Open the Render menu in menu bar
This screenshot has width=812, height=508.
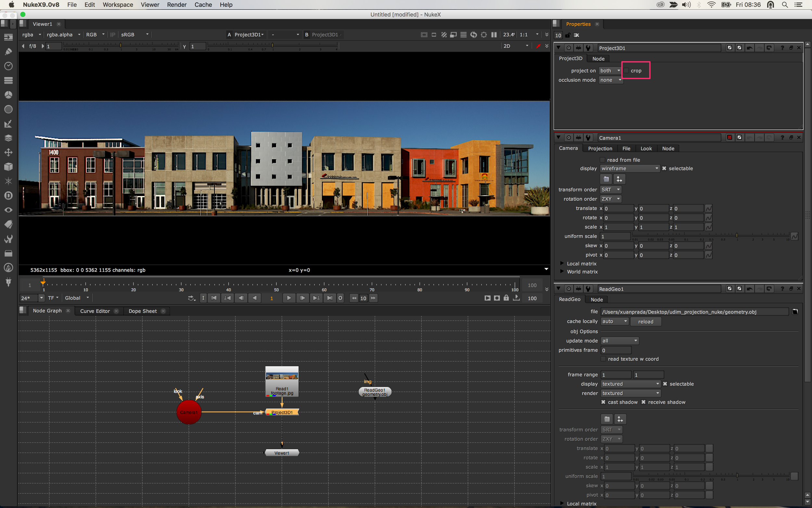pyautogui.click(x=177, y=5)
